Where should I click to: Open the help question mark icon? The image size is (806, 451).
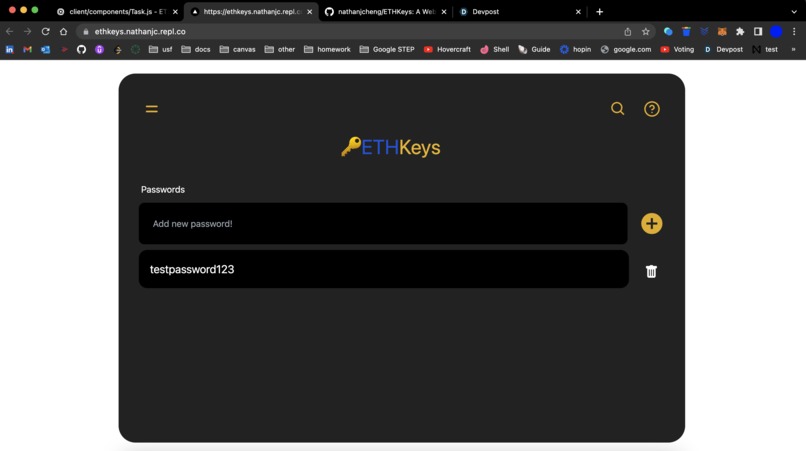tap(652, 109)
